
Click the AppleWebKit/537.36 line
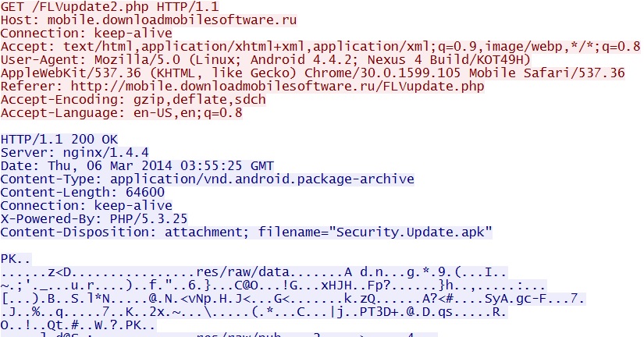(312, 73)
